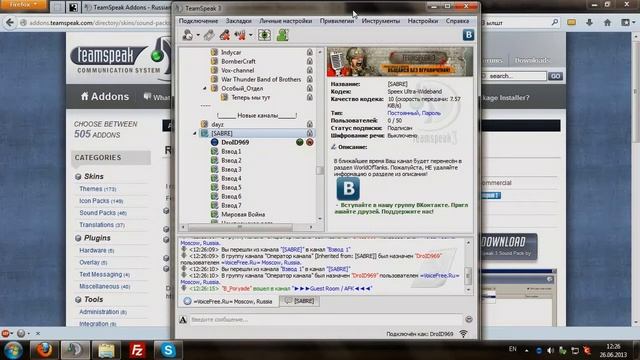Open the emoticon picker beside the message field

pos(469,320)
